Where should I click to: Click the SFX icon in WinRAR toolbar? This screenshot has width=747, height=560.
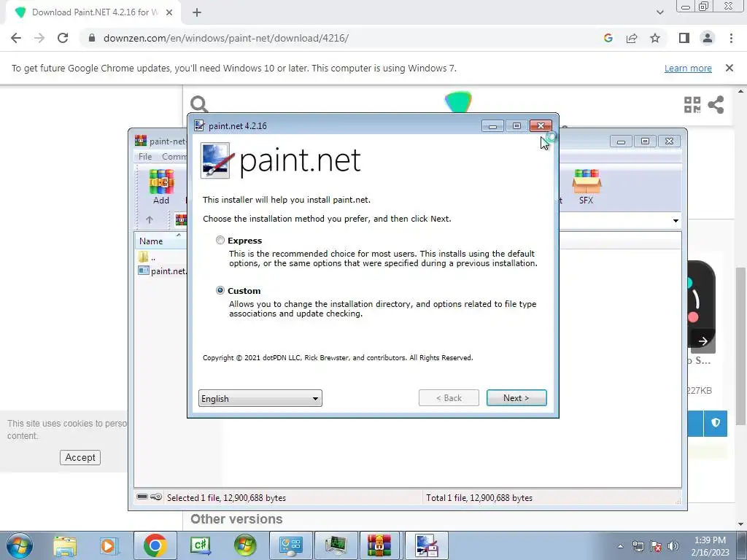point(587,187)
